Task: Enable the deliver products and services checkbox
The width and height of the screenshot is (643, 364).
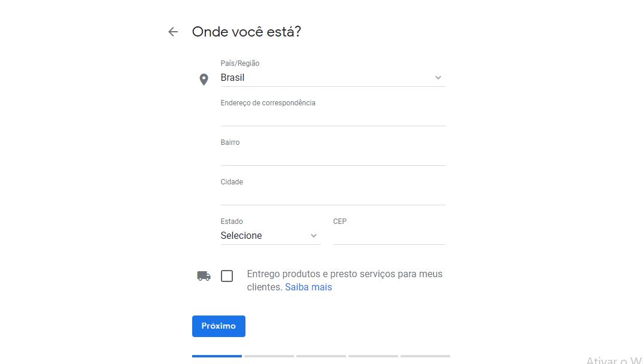Action: click(227, 276)
